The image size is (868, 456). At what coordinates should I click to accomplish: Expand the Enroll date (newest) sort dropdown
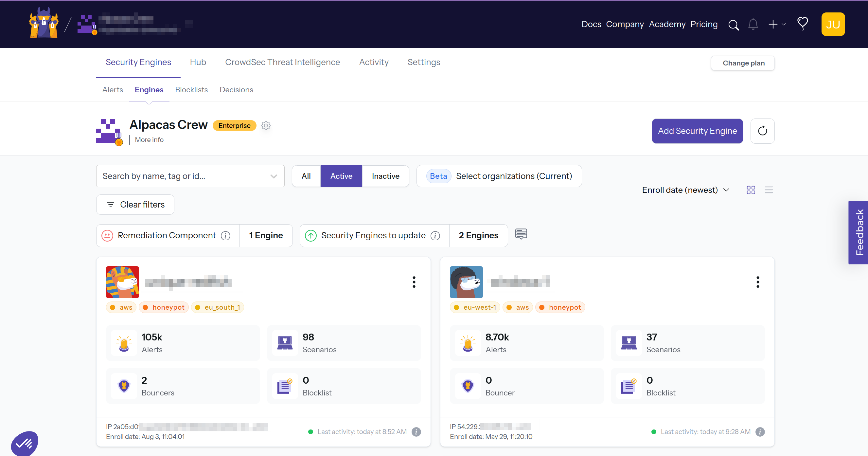click(685, 190)
